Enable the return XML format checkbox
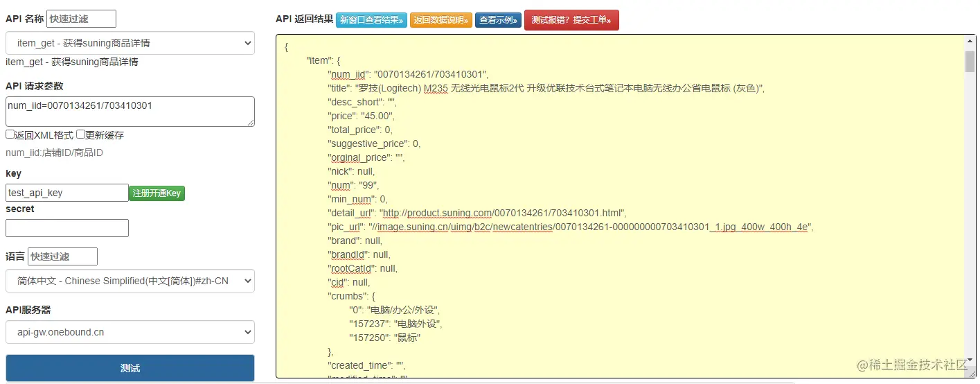 click(x=10, y=134)
